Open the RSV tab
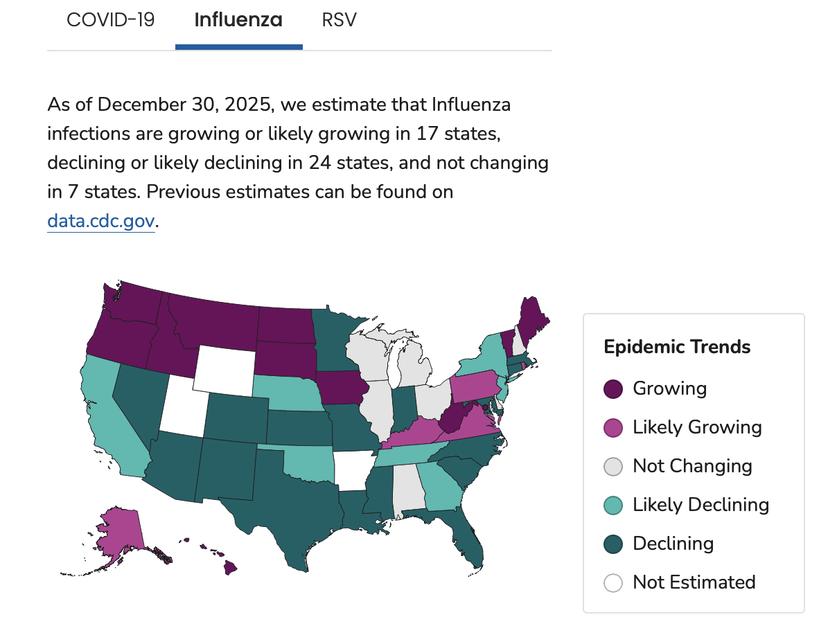Viewport: 837px width, 644px height. click(340, 20)
